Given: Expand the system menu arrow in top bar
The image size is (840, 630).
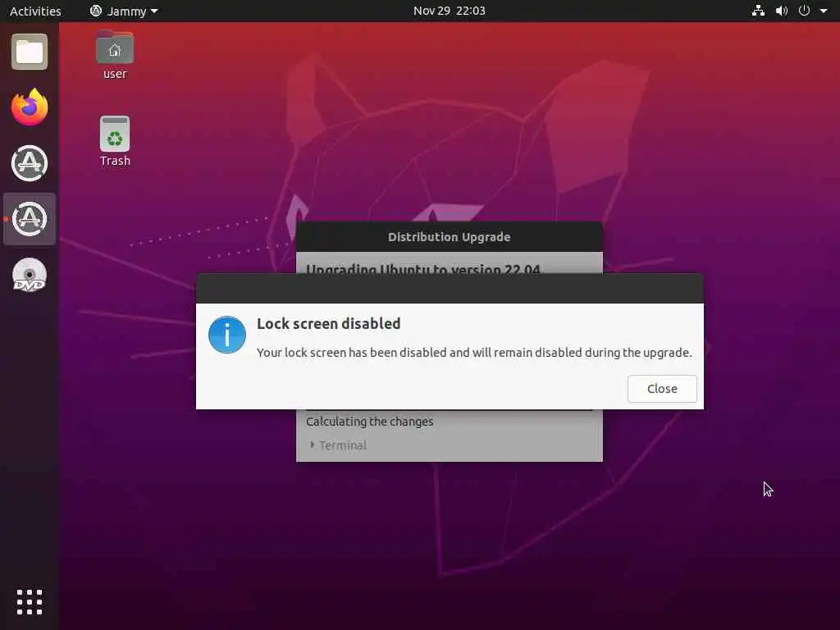Looking at the screenshot, I should pyautogui.click(x=824, y=11).
